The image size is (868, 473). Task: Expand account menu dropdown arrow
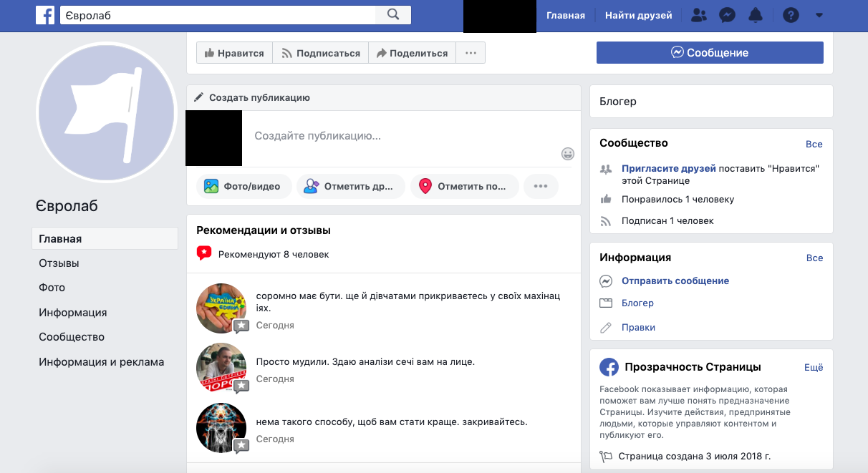[819, 15]
